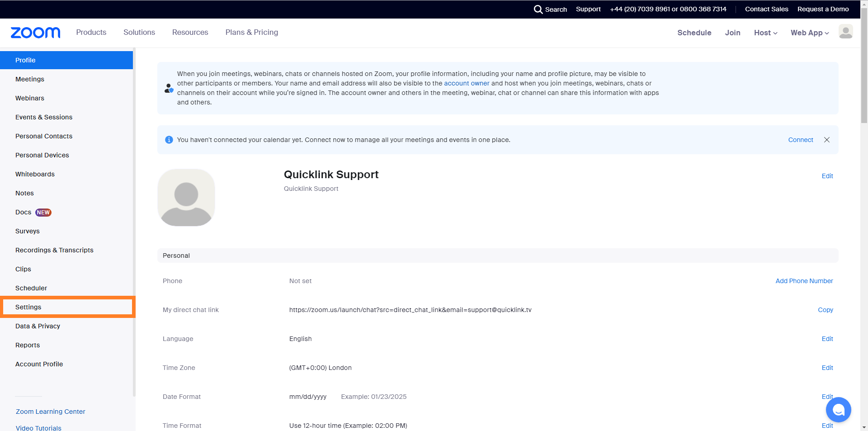The image size is (868, 431).
Task: Open the Resources menu
Action: tap(190, 32)
